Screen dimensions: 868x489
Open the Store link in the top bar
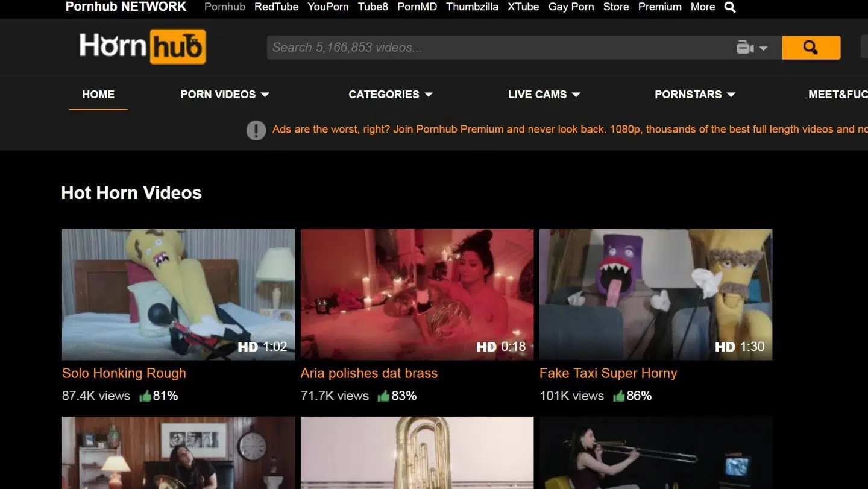615,7
